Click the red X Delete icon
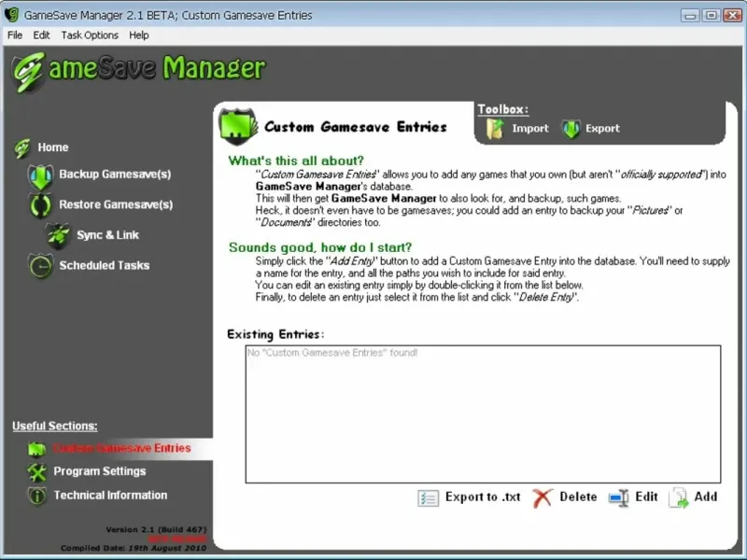Screen dimensions: 747x560 [x=543, y=498]
